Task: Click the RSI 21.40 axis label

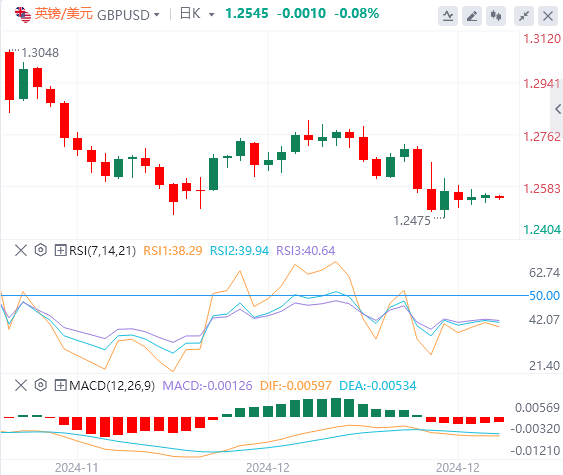Action: point(544,366)
